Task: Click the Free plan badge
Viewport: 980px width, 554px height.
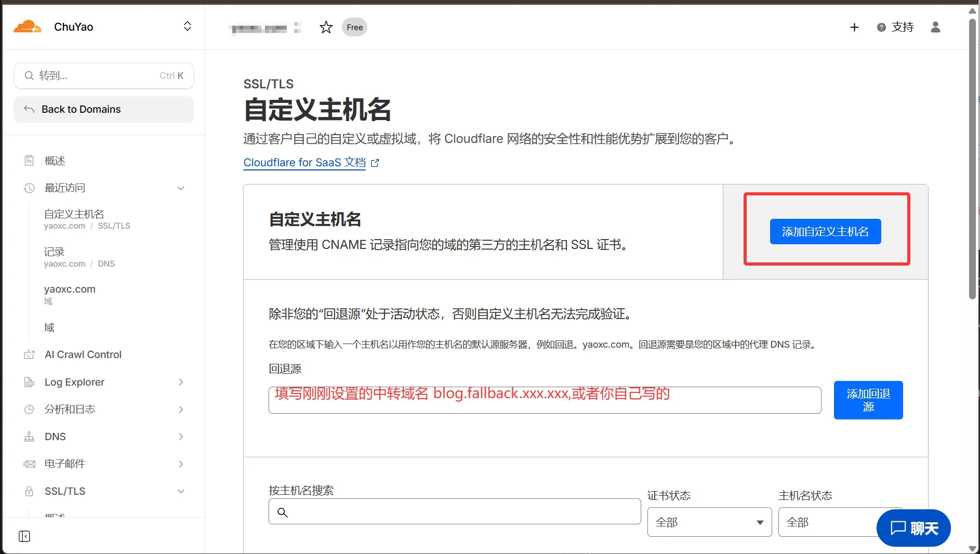Action: (354, 27)
